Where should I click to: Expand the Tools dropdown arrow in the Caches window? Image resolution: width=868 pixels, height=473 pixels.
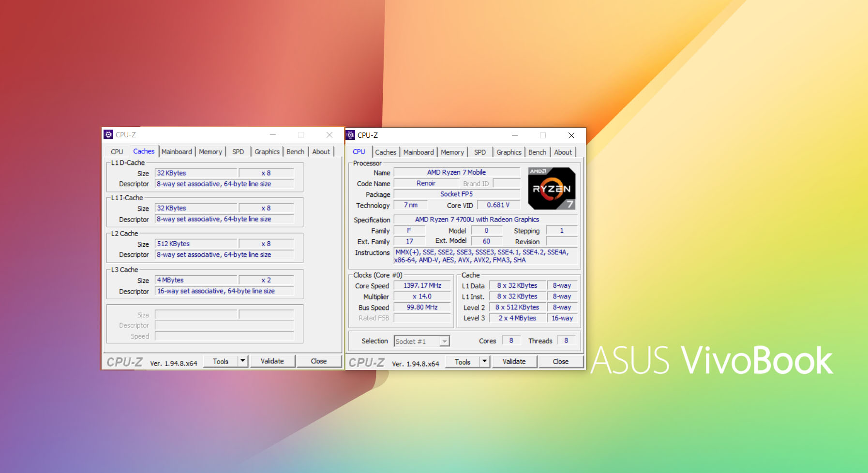243,361
